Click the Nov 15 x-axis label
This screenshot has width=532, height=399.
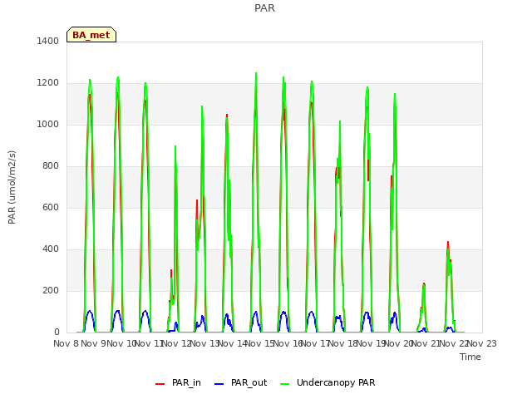[x=260, y=343]
